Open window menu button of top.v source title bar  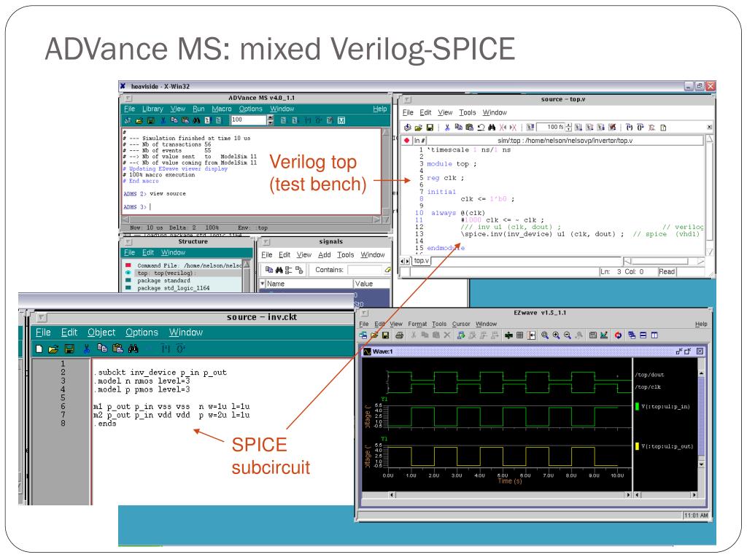[x=407, y=99]
